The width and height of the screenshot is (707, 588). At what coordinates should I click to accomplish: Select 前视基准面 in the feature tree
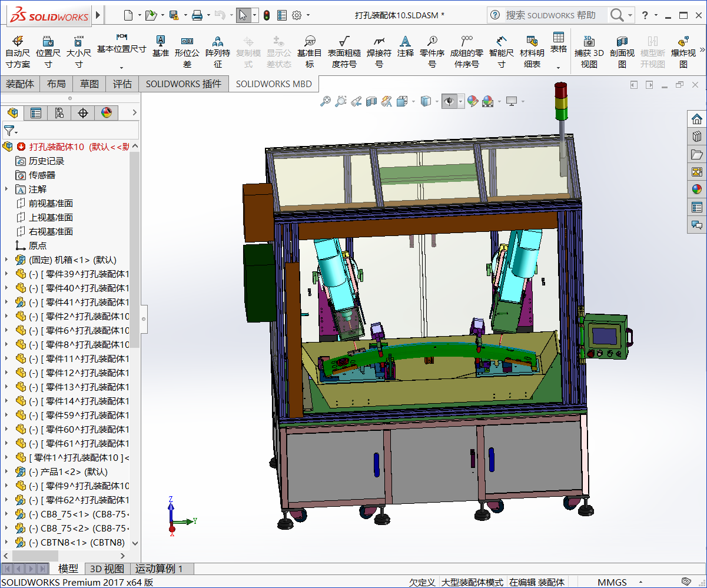pos(51,203)
